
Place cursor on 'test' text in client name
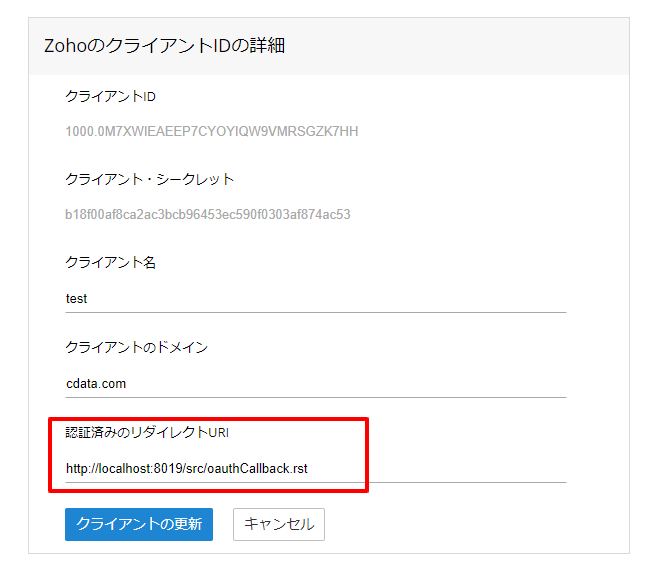[77, 298]
